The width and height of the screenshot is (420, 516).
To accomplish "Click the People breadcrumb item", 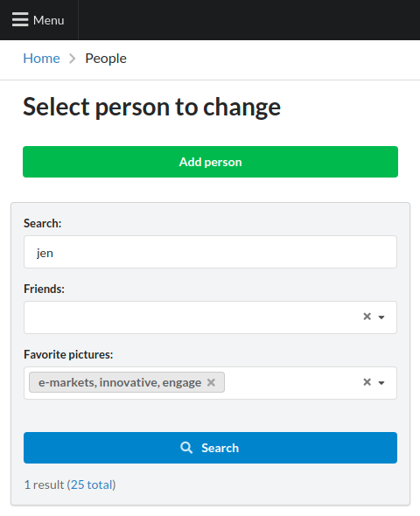I will pyautogui.click(x=106, y=59).
